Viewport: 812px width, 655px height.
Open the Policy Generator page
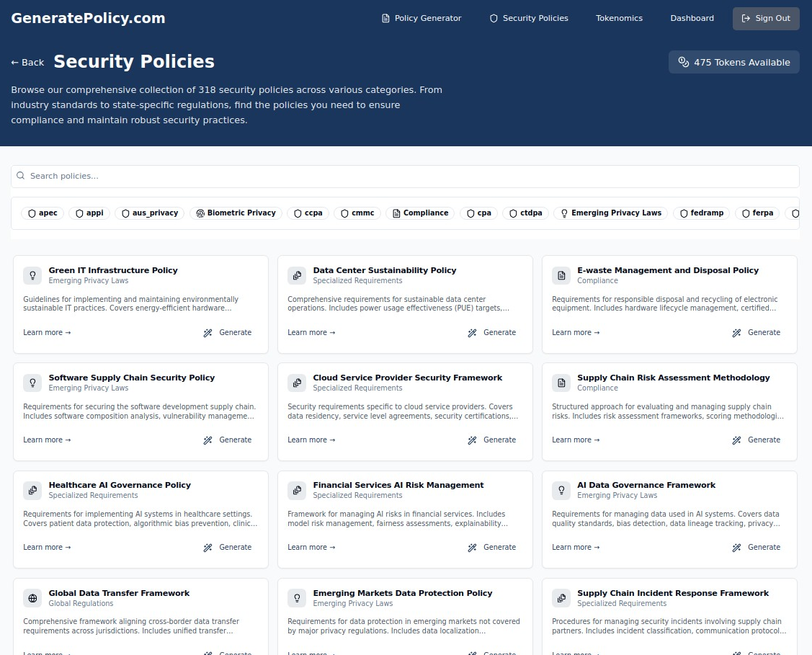point(421,19)
